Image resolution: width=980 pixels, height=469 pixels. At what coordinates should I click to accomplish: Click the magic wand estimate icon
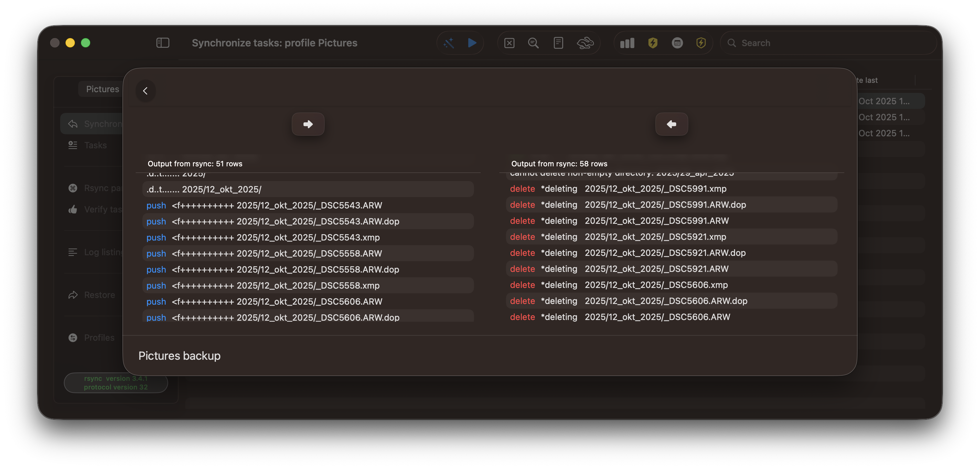[449, 43]
